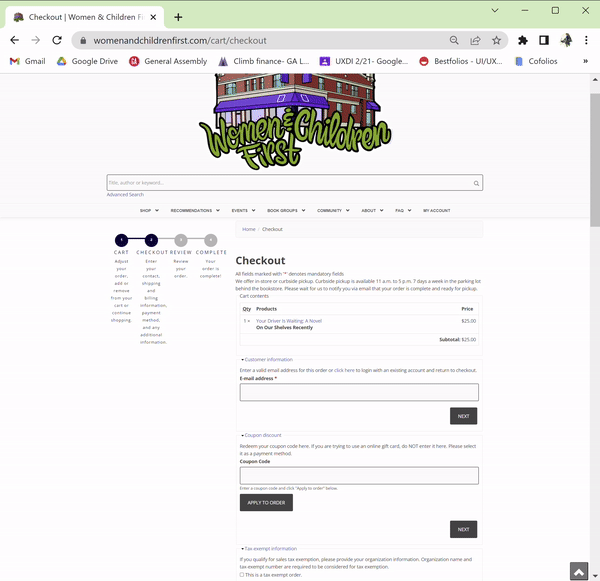Click the Subtotal $25.00 text
The height and width of the screenshot is (581, 600).
(458, 339)
